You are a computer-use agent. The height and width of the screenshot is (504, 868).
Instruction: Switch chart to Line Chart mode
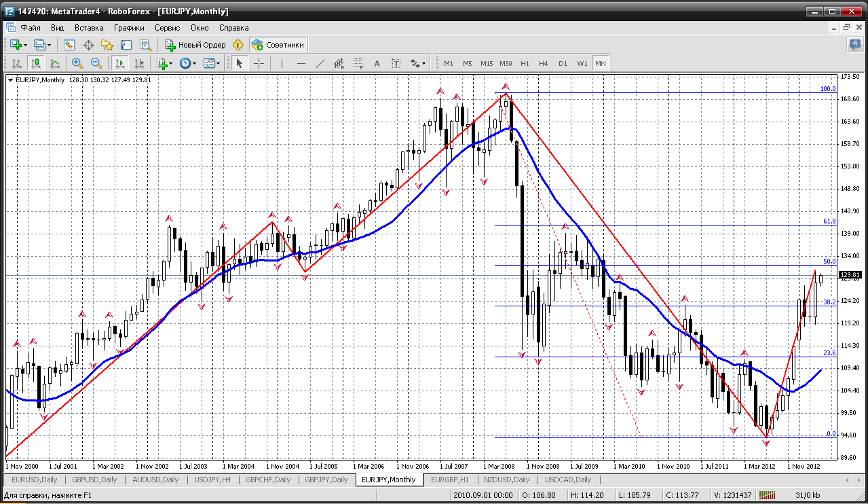pos(55,63)
